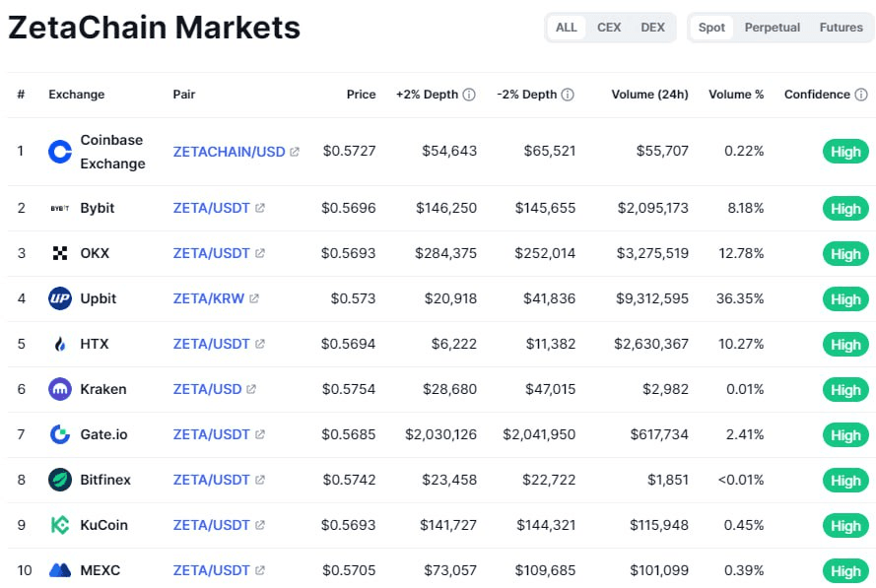Click external link icon in KuCoin row

(260, 524)
